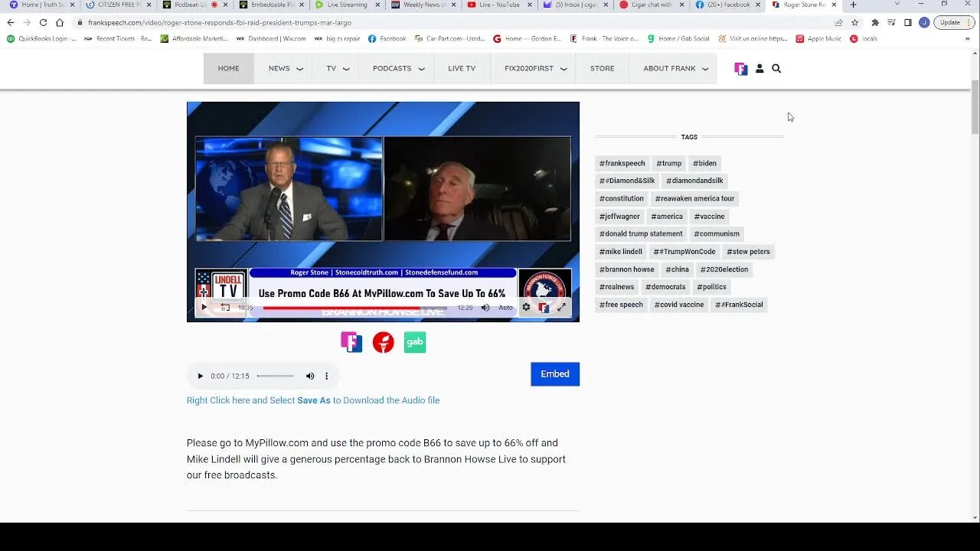Share to FrankSocial icon below video

click(351, 342)
